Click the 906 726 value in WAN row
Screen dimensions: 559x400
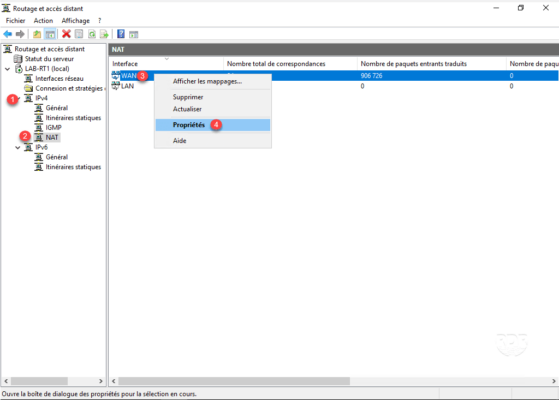371,76
